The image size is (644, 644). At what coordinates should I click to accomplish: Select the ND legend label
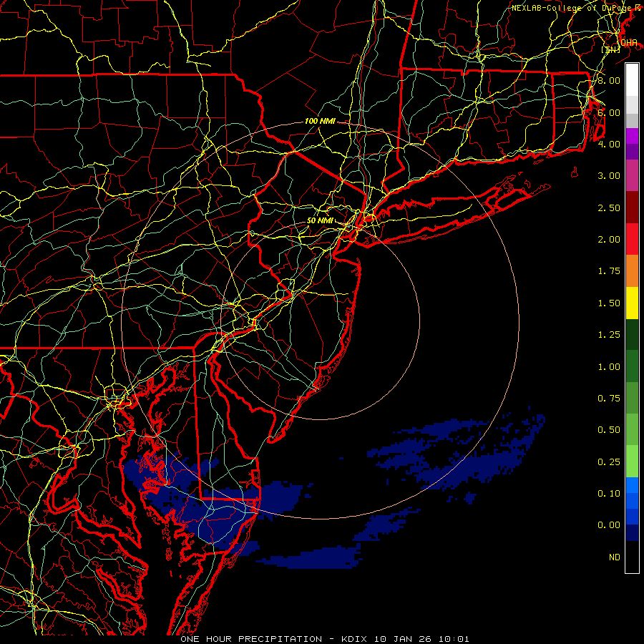coord(615,557)
